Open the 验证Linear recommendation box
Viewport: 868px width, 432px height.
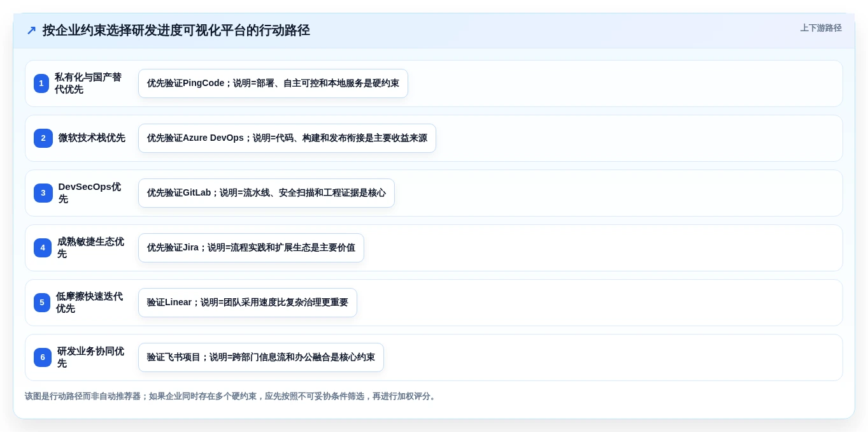(248, 303)
